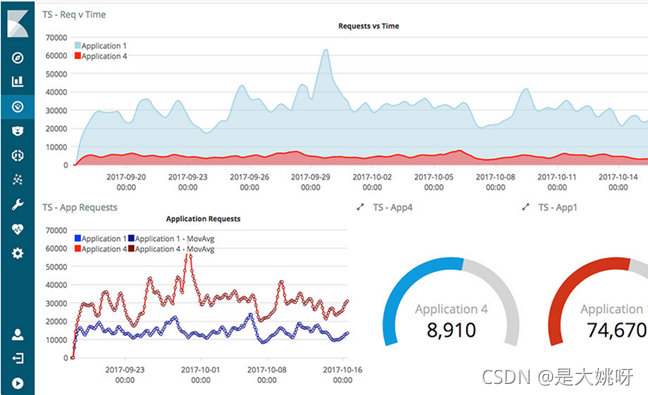The height and width of the screenshot is (395, 648).
Task: Click the red gauge value 74,670
Action: [x=617, y=330]
